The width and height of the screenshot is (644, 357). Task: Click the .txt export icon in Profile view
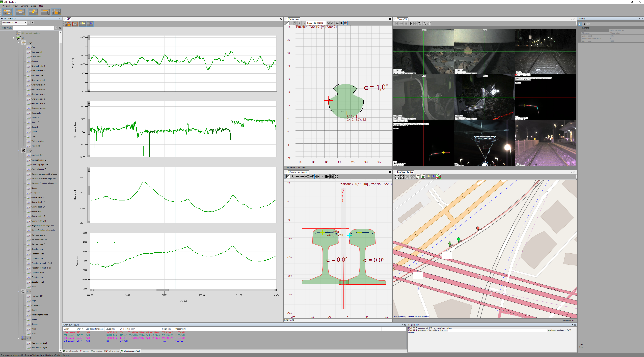click(337, 23)
